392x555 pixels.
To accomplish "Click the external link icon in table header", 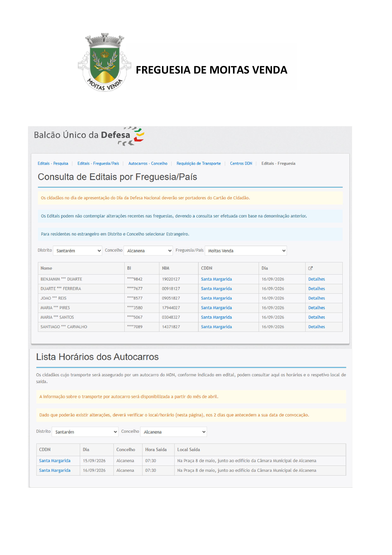I will (310, 268).
